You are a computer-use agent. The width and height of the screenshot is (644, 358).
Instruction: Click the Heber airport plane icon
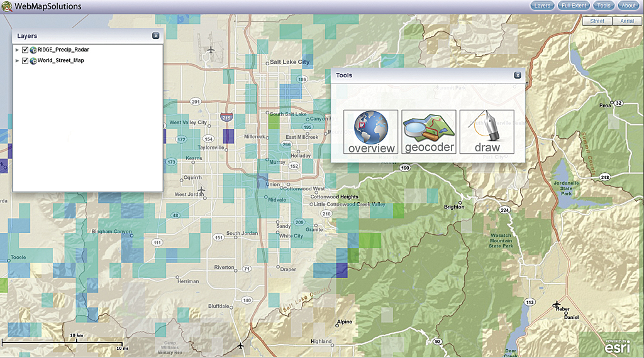pos(557,304)
